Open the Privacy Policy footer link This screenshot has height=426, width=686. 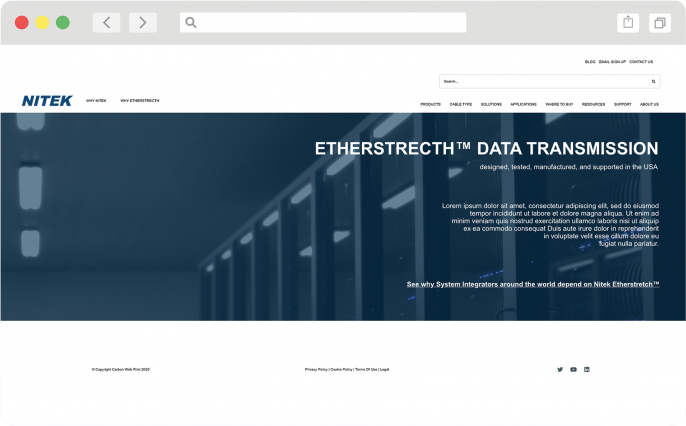(316, 370)
